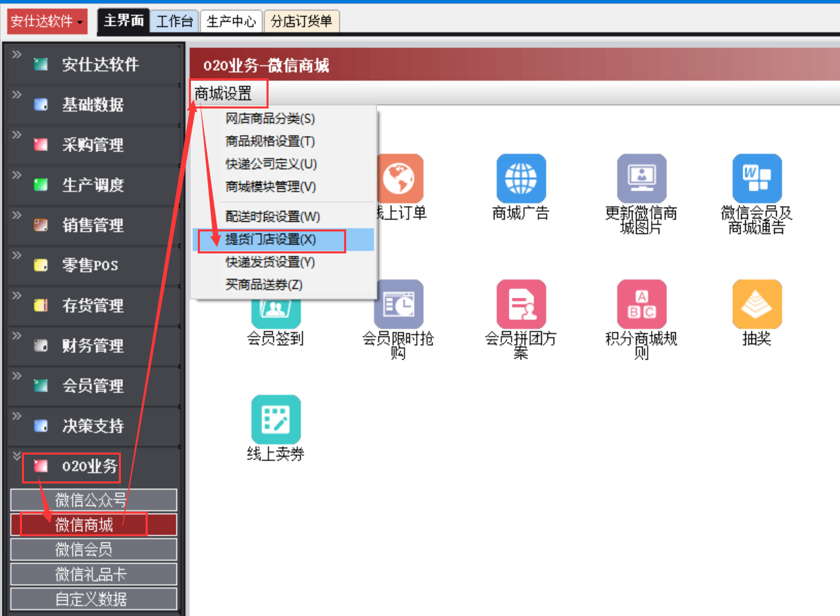Screen dimensions: 840x616
Task: Click the 自定义数据 sidebar button
Action: click(93, 599)
